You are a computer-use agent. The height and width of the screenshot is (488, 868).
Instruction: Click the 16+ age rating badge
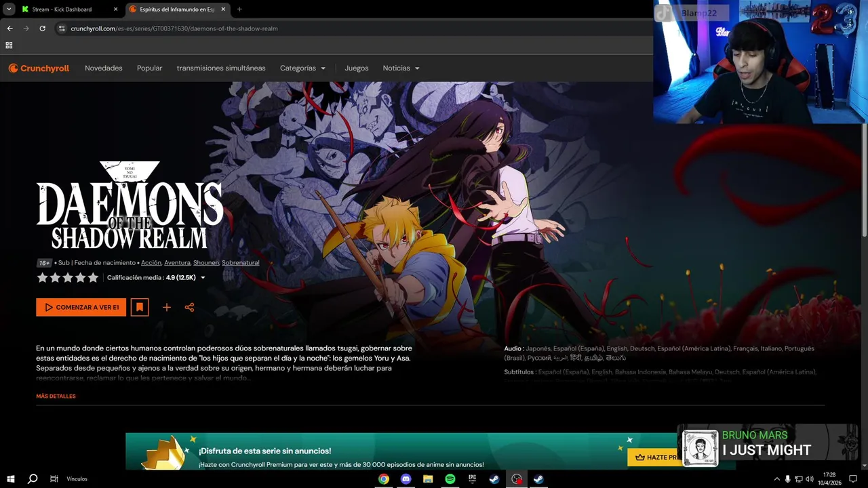coord(44,263)
